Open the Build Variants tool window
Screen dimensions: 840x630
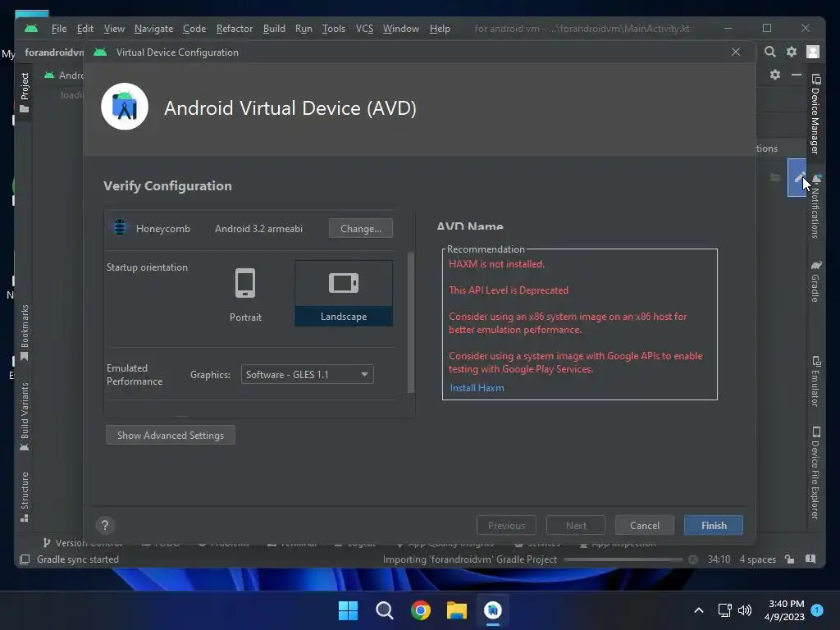[x=24, y=416]
